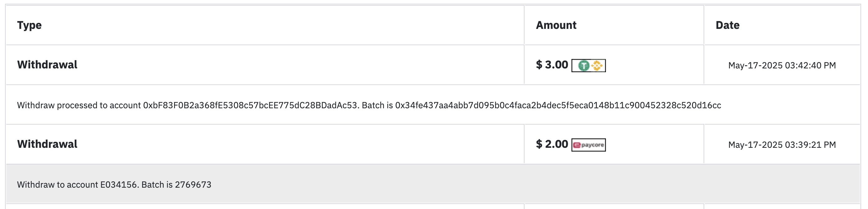The image size is (868, 209).
Task: Click the red ePayCore e symbol
Action: (577, 145)
